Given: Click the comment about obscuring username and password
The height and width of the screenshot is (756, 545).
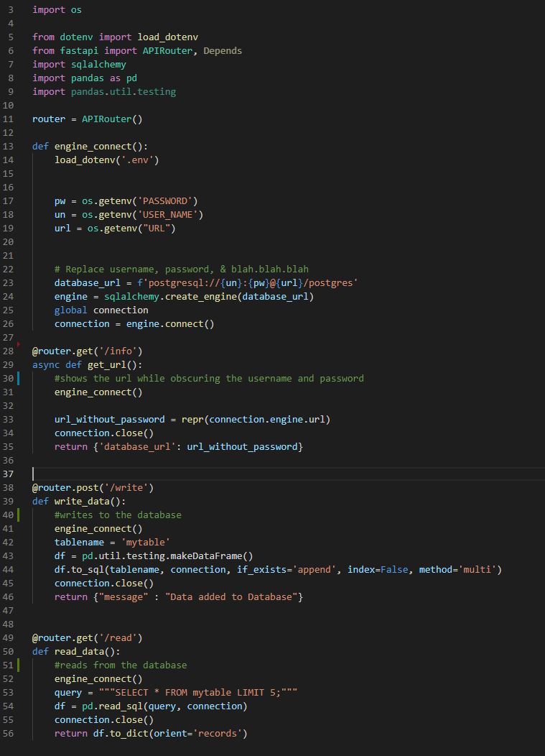Looking at the screenshot, I should (x=209, y=379).
